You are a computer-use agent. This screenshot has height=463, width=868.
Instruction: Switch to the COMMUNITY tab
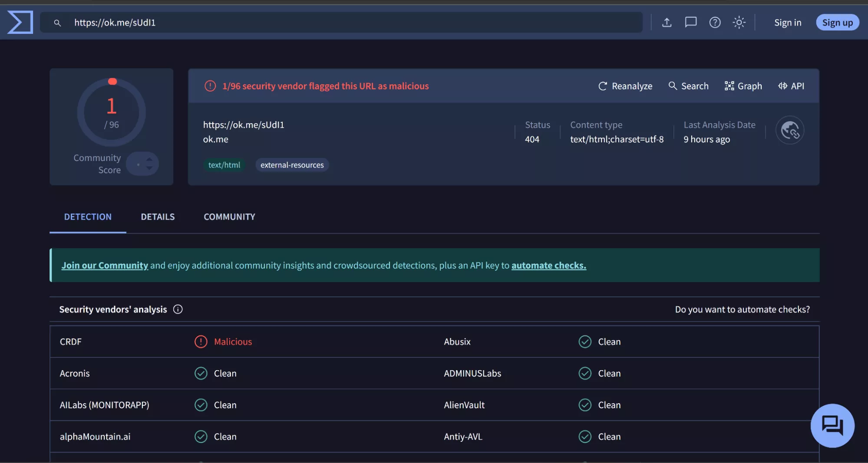[229, 217]
